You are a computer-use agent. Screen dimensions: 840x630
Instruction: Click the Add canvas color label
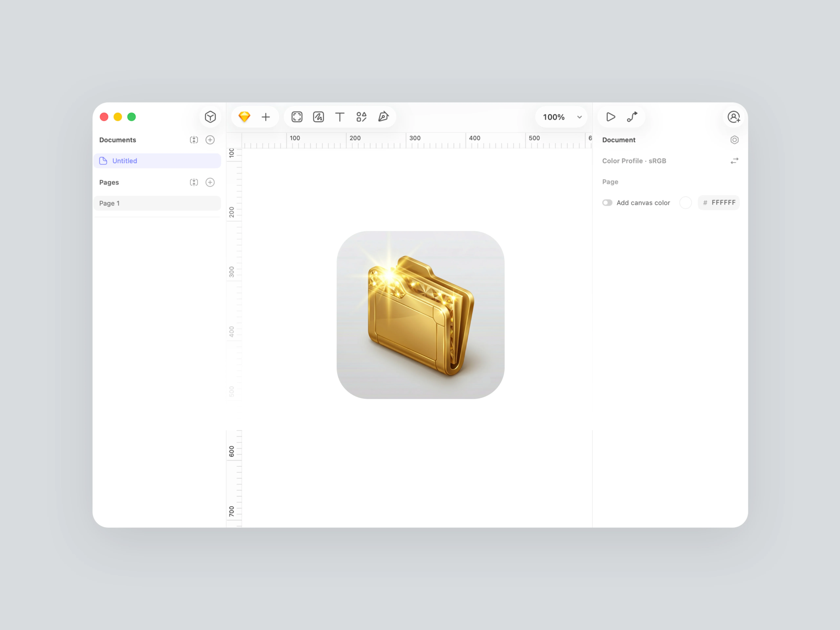pyautogui.click(x=643, y=203)
